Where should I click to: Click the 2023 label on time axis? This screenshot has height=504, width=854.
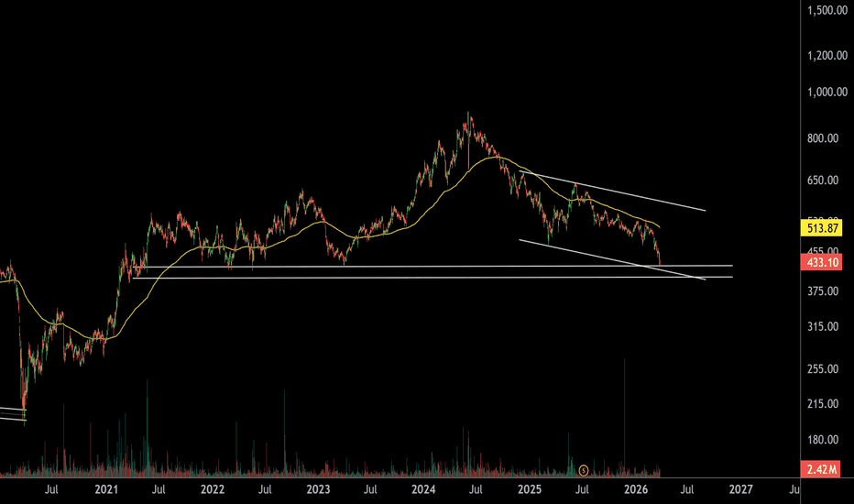318,489
